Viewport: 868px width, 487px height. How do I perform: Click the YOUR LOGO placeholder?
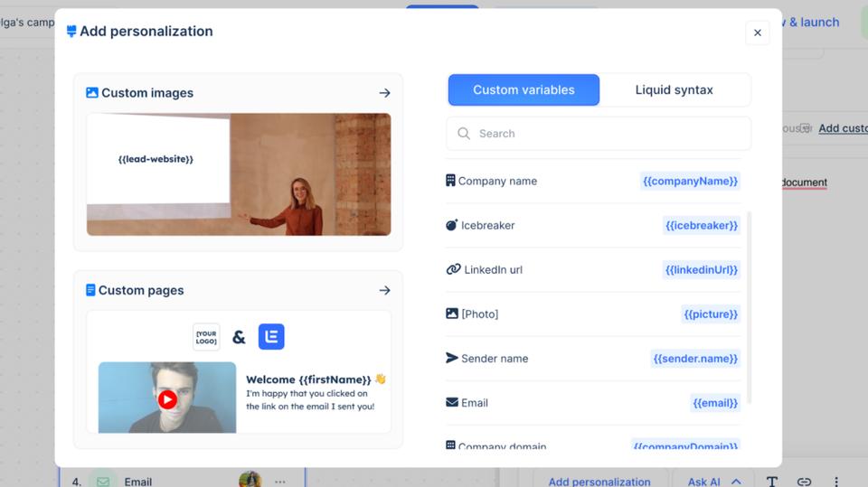point(206,337)
